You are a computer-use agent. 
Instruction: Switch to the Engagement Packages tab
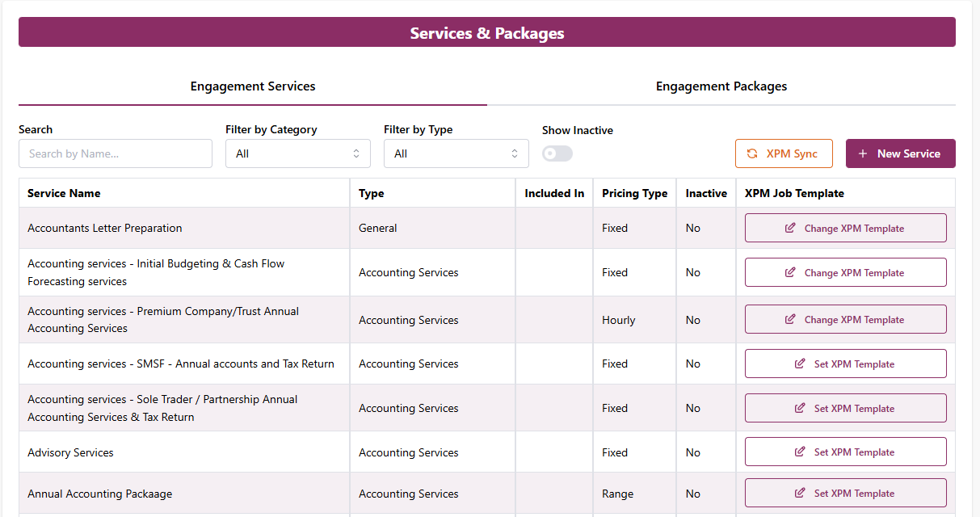click(x=721, y=86)
